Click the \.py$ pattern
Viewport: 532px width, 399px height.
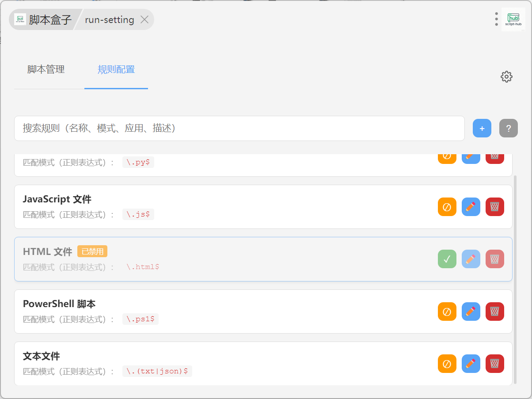point(138,162)
